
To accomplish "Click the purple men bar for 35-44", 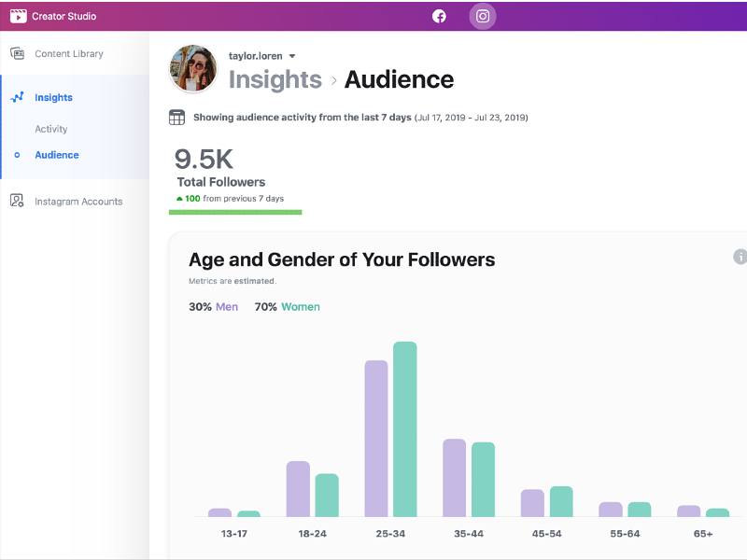I will [455, 478].
